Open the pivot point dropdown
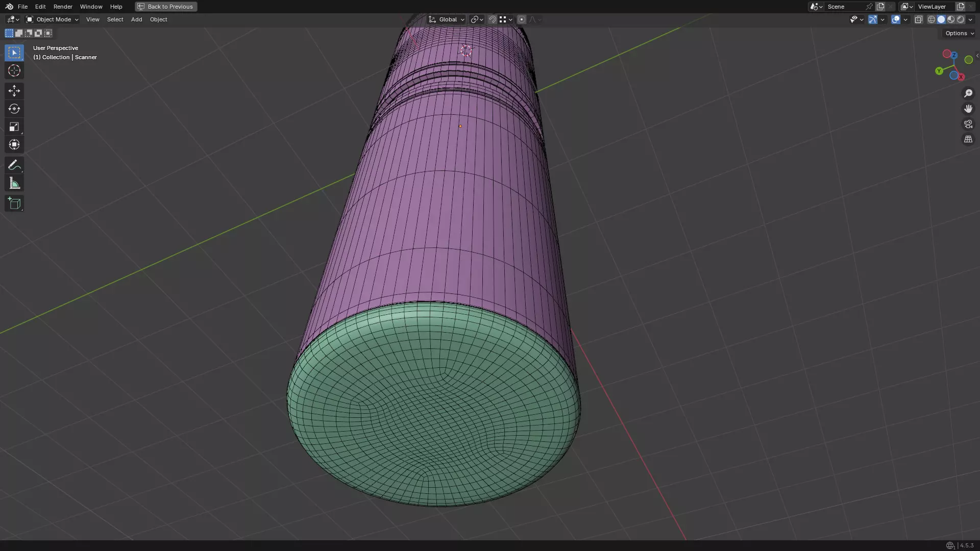Screen dimensions: 980x551 (x=477, y=19)
